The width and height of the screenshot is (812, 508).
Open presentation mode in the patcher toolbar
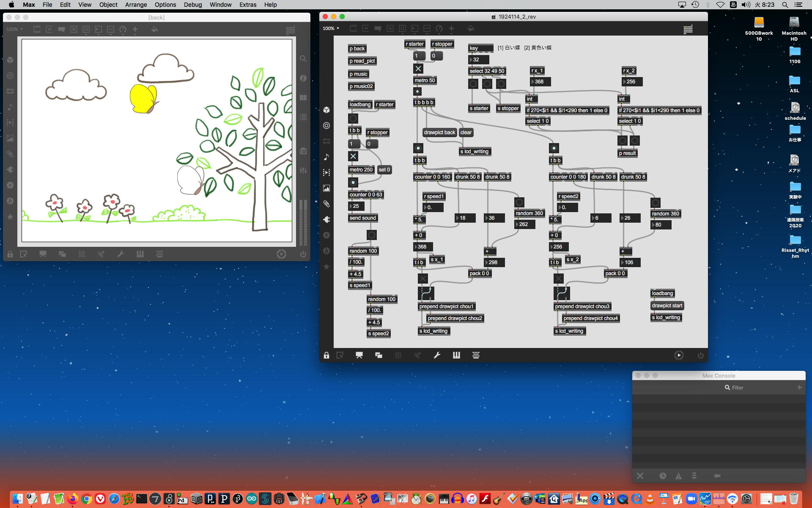[x=359, y=356]
